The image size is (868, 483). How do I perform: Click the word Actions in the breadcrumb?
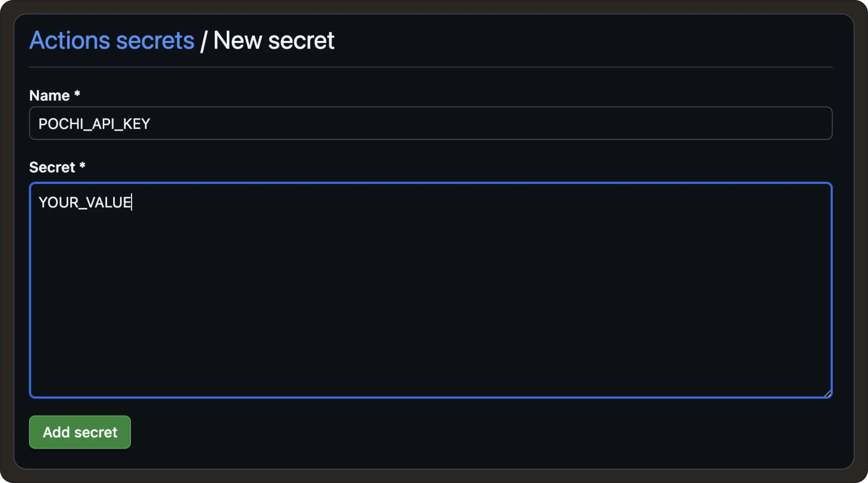click(x=70, y=40)
